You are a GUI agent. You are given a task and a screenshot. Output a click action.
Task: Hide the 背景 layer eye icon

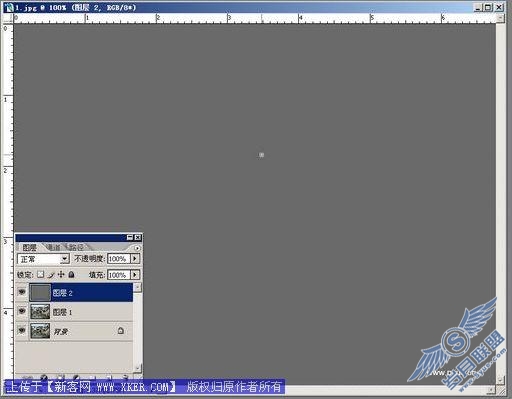point(22,331)
